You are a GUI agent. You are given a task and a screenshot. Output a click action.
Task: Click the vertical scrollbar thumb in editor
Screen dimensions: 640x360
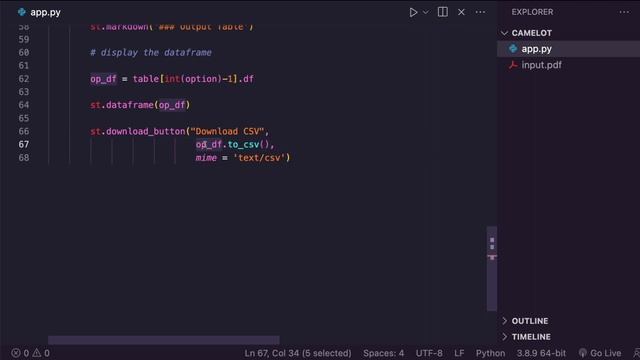[492, 269]
